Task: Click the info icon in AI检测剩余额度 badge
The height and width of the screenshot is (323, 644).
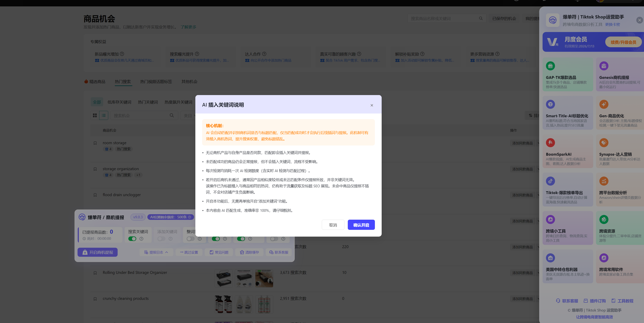Action: pyautogui.click(x=190, y=217)
